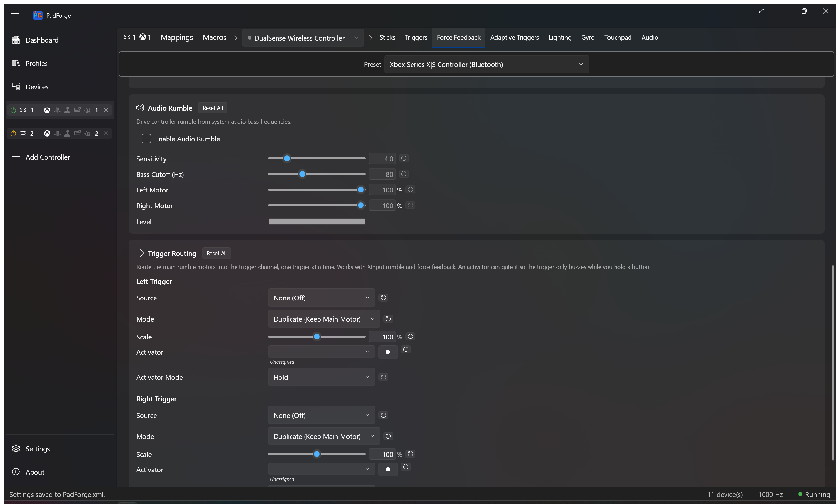Open Left Trigger Activator dropdown
Viewport: 840px width, 504px height.
point(321,351)
